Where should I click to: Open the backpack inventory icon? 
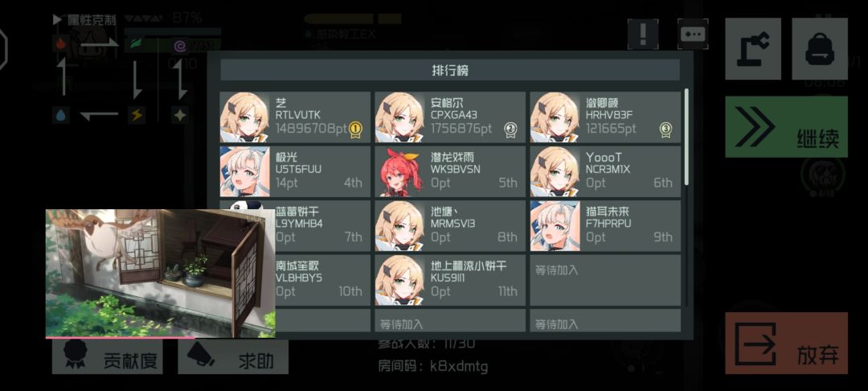coord(819,49)
